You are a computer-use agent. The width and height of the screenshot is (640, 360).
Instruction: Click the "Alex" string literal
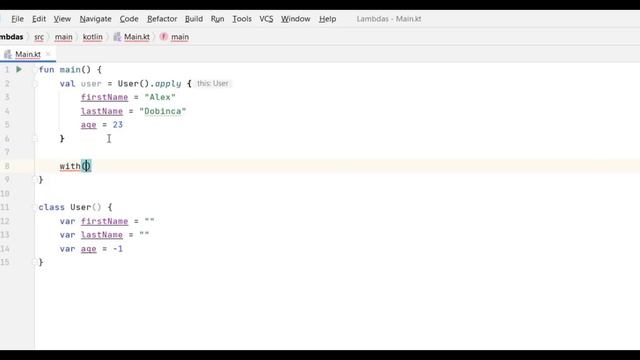click(x=160, y=98)
